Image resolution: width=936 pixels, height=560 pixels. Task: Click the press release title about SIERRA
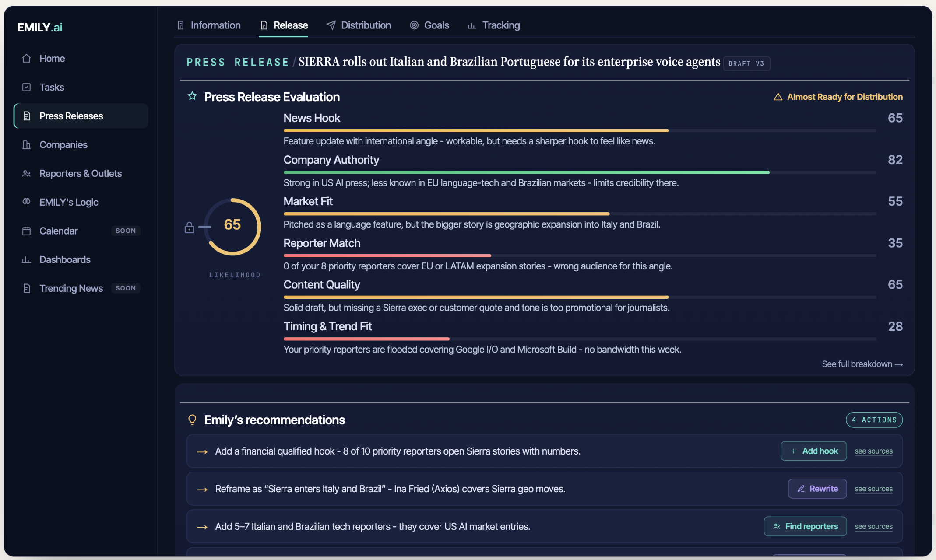509,62
